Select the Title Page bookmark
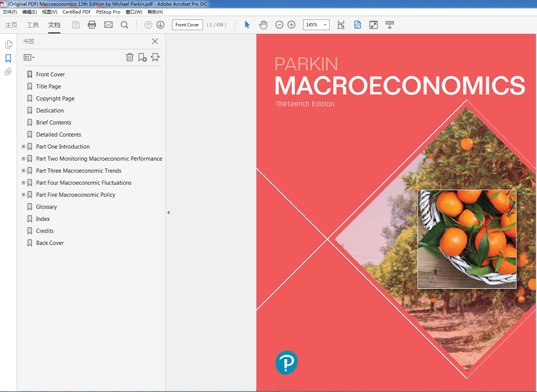This screenshot has width=537, height=392. pyautogui.click(x=49, y=87)
